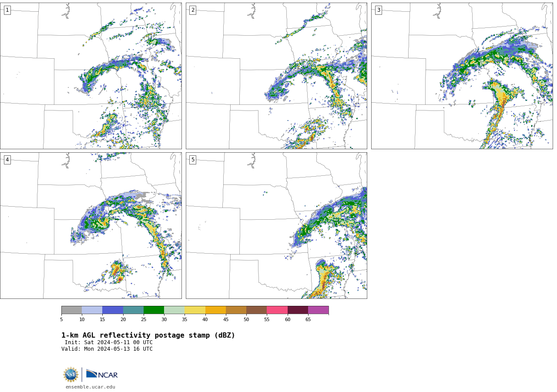This screenshot has height=392, width=557.
Task: Click the maroon 60-65 dBZ swatch
Action: pyautogui.click(x=298, y=310)
